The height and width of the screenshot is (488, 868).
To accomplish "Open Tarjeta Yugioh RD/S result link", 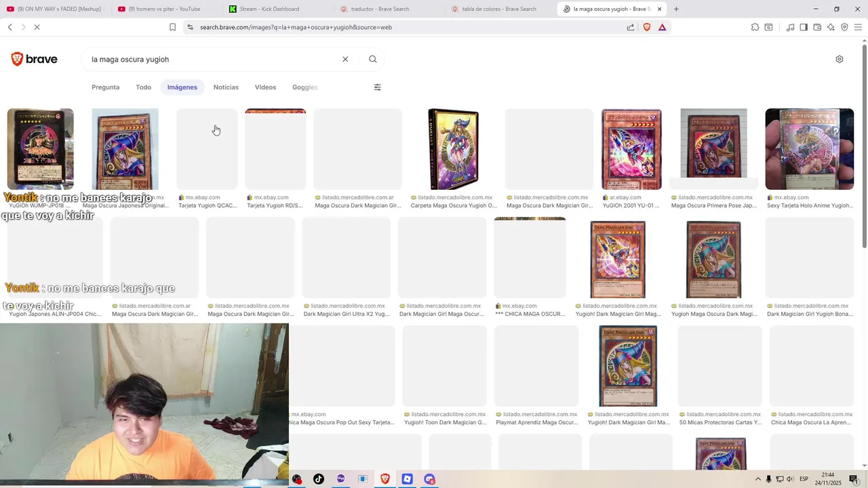I will 275,205.
